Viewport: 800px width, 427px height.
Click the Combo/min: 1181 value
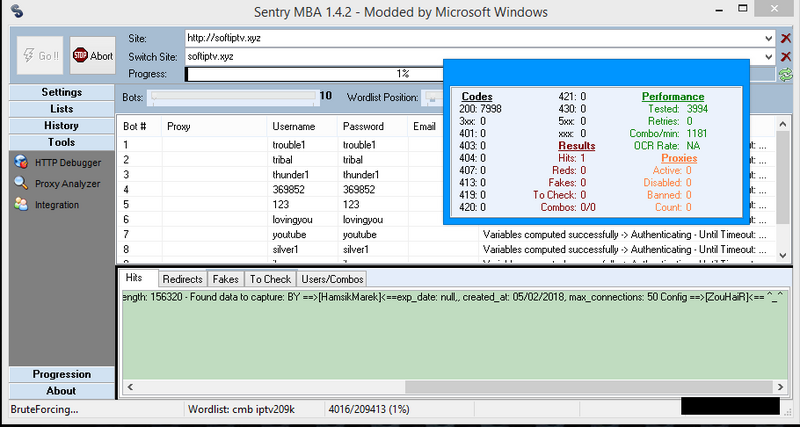(x=668, y=133)
